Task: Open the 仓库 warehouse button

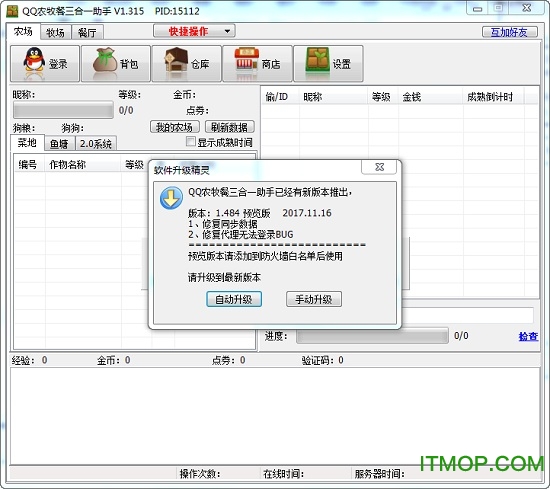Action: pos(187,63)
